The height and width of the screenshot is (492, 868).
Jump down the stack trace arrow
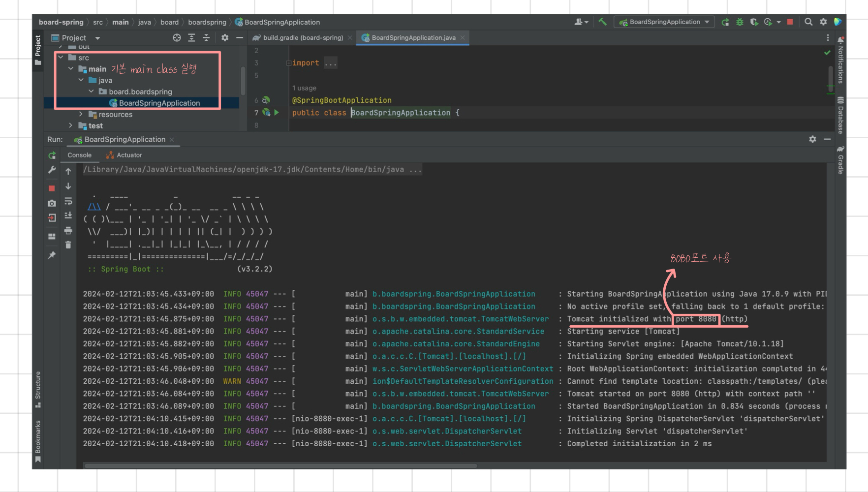pos(68,186)
